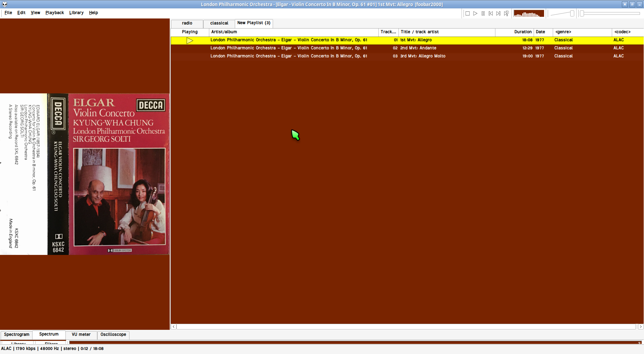Pause the current track
The height and width of the screenshot is (354, 644).
tap(483, 13)
